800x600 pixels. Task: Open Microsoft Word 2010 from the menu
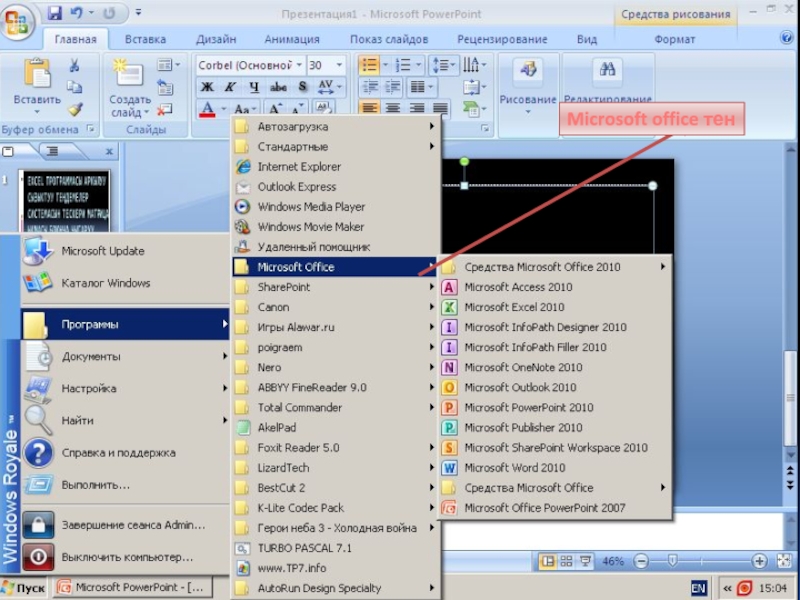[514, 468]
